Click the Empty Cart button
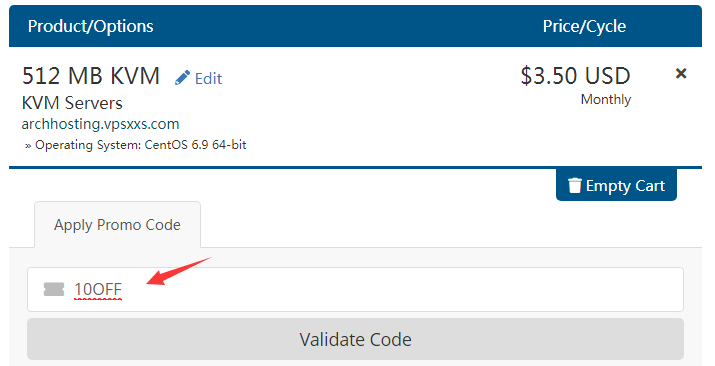 616,185
